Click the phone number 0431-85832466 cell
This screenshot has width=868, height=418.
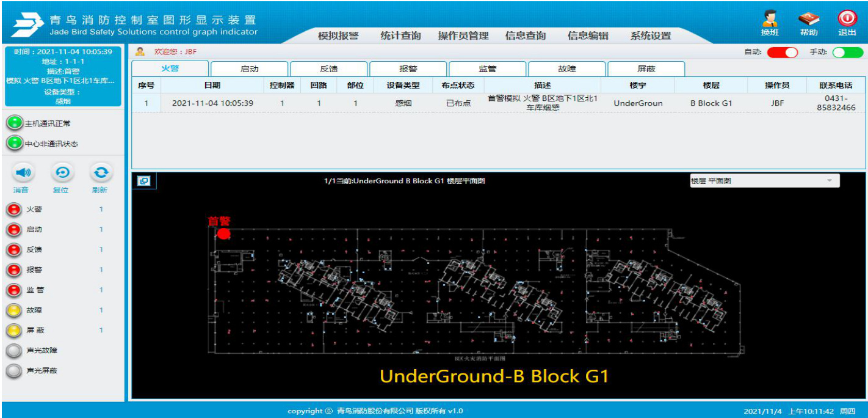click(x=836, y=103)
